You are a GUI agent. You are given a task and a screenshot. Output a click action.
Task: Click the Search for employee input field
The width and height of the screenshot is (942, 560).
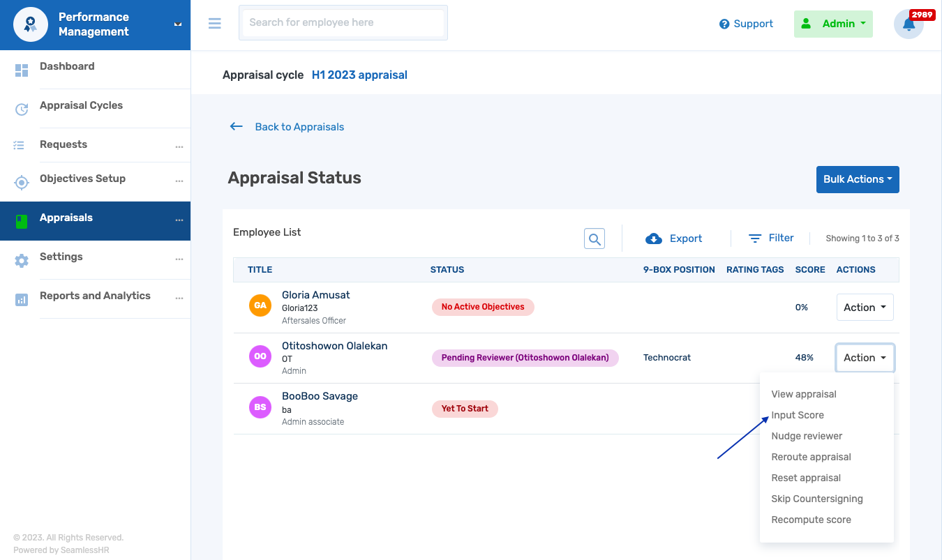pos(343,23)
